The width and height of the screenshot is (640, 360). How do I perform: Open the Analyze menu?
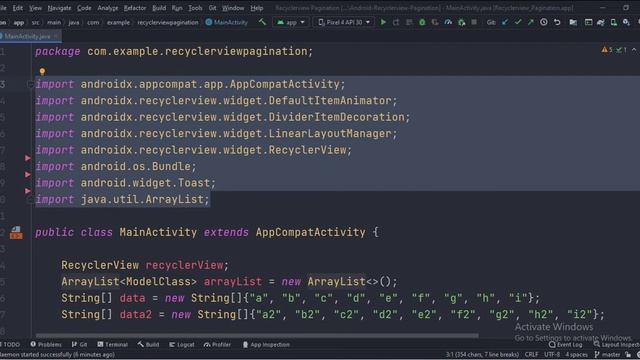click(x=108, y=8)
